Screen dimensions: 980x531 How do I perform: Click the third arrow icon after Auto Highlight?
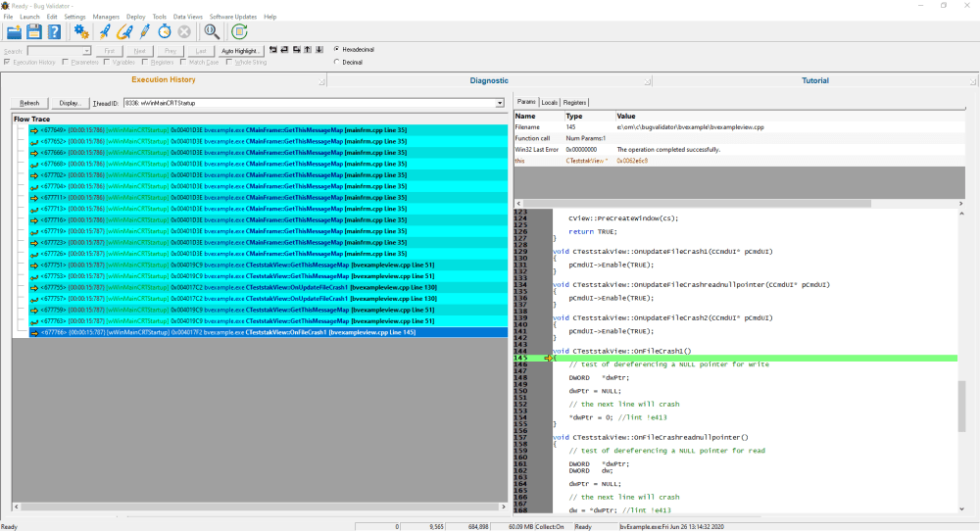[296, 49]
